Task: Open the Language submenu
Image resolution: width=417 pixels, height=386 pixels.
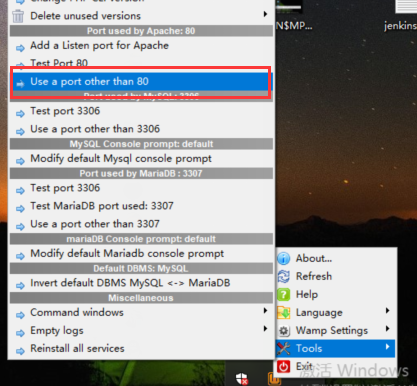Action: (x=336, y=313)
